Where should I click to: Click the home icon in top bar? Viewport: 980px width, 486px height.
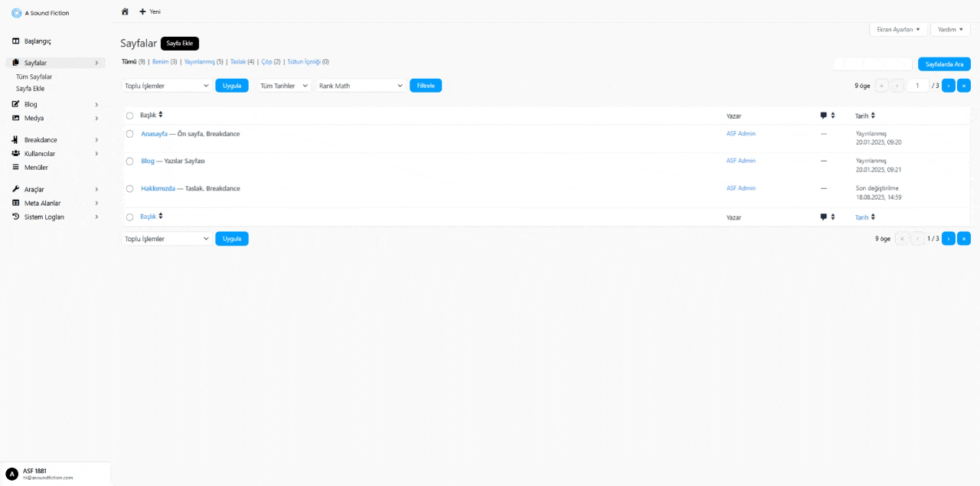(125, 11)
